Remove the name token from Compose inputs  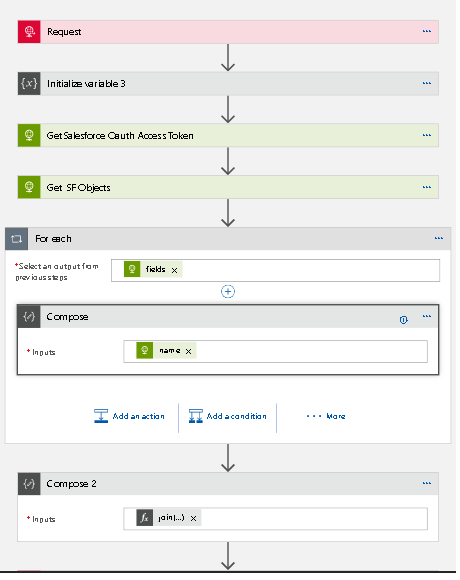189,351
